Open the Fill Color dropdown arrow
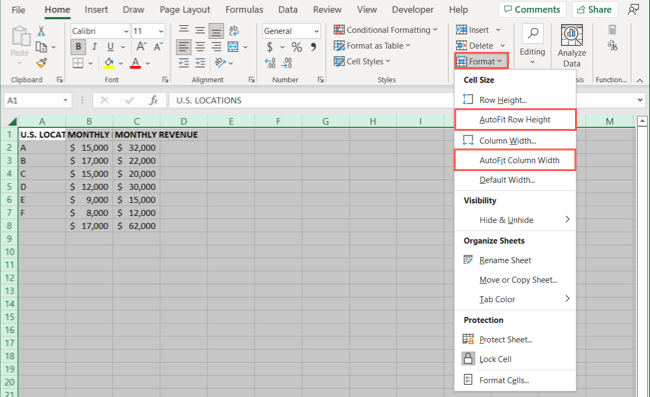The image size is (650, 397). point(121,63)
